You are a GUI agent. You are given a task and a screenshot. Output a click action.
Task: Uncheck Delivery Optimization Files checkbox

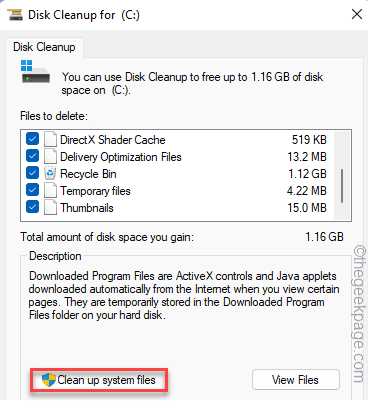[33, 156]
